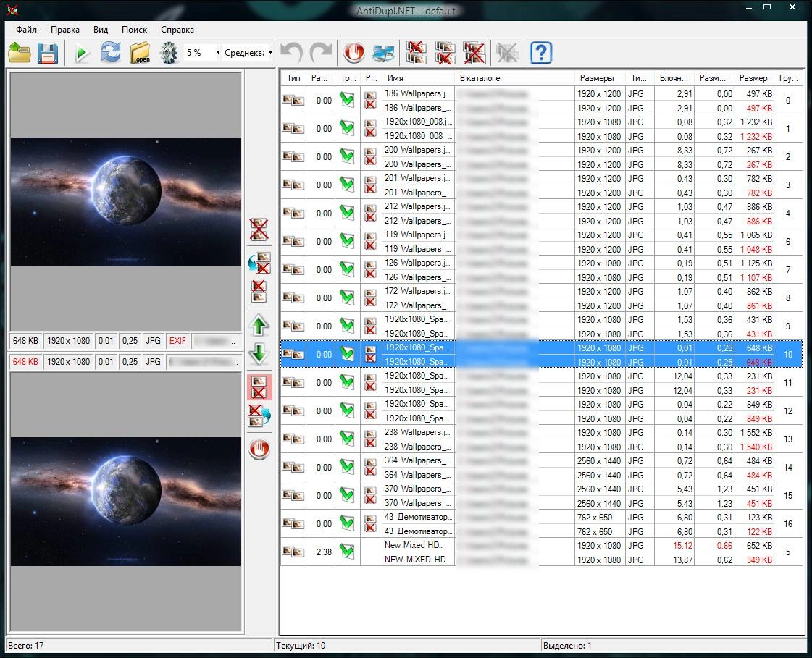This screenshot has width=812, height=658.
Task: Go to previous result with green up arrow
Action: [x=259, y=326]
